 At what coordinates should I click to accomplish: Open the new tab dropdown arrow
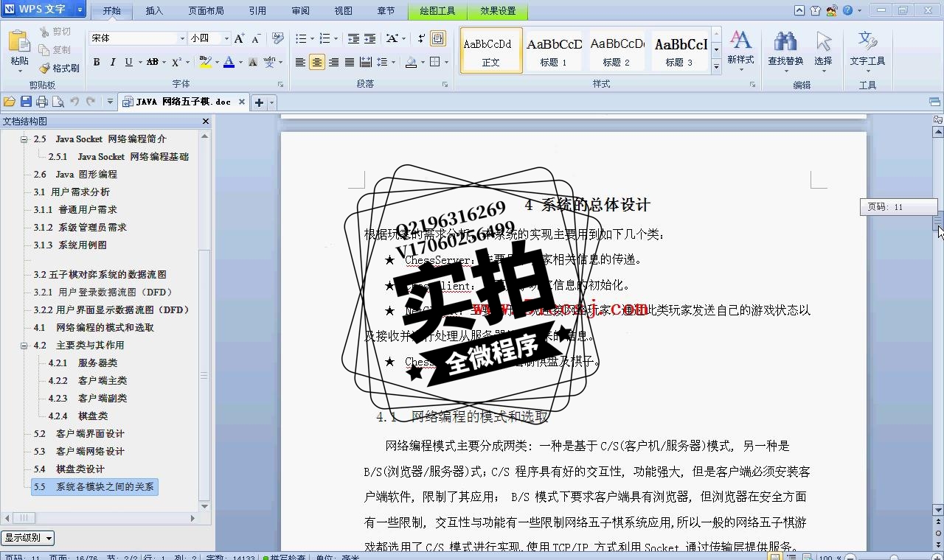click(x=271, y=102)
